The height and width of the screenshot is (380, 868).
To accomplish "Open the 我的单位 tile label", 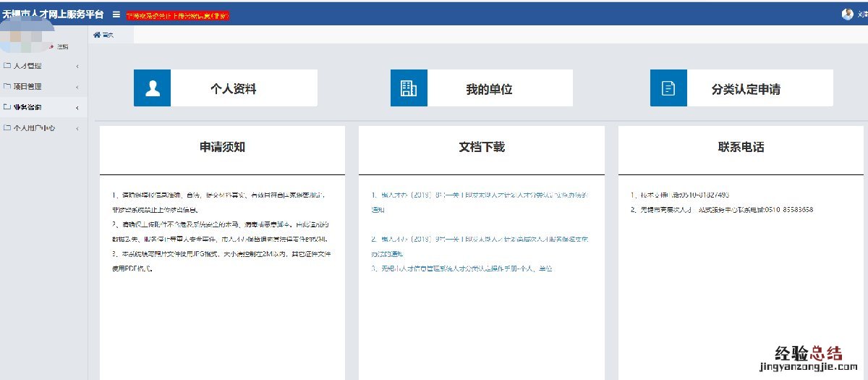I will (489, 89).
